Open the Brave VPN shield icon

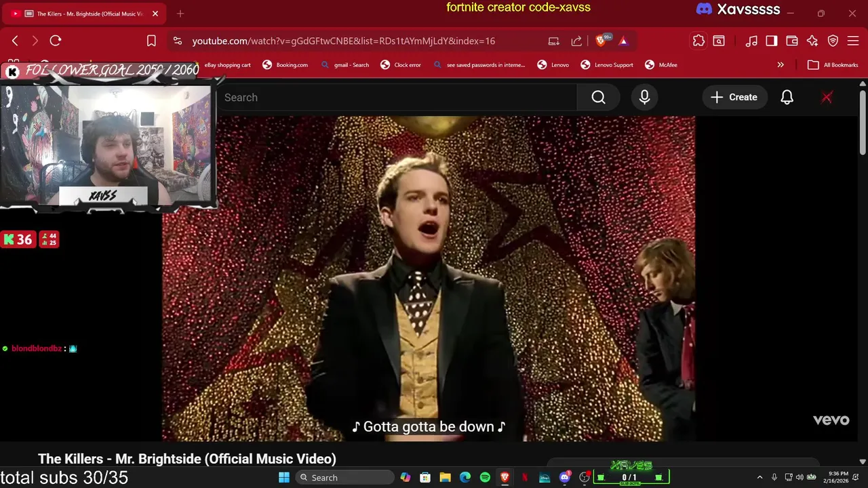pyautogui.click(x=833, y=41)
